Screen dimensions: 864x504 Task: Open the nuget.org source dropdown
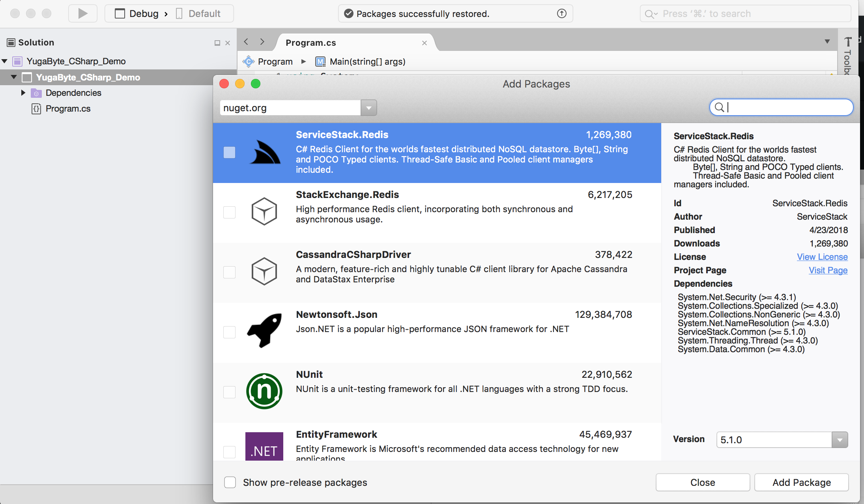369,108
